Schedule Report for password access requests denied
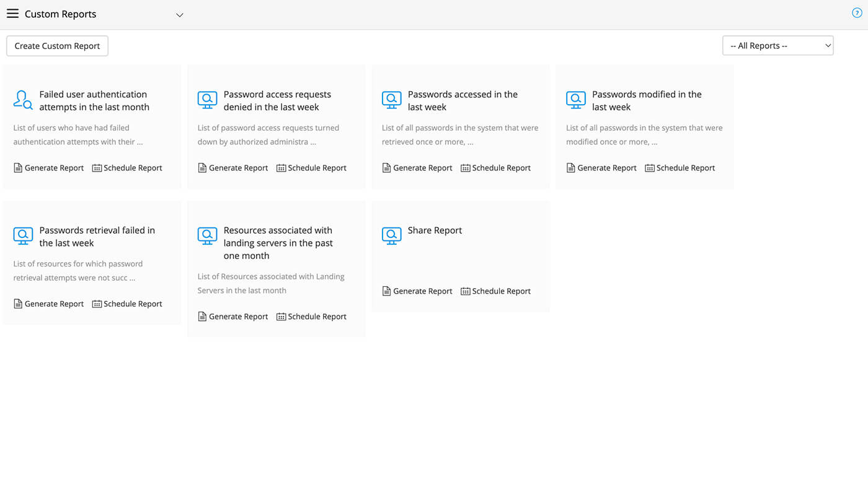868x500 pixels. pos(311,168)
